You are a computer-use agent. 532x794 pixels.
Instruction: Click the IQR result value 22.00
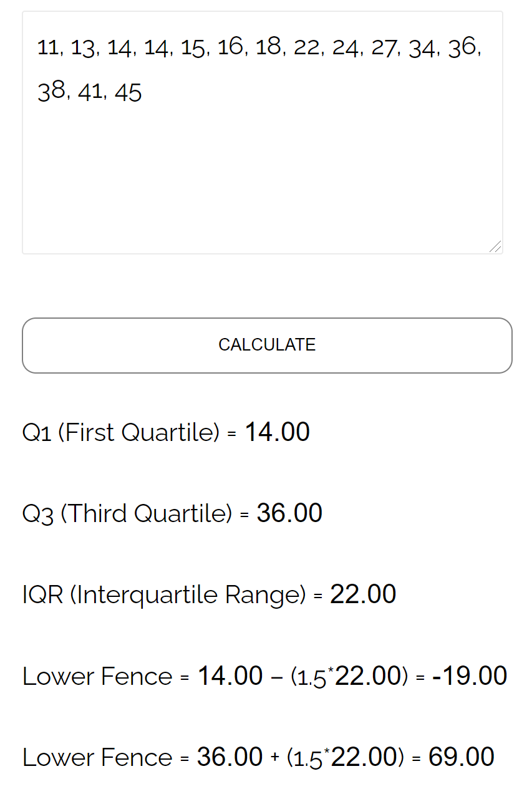point(363,594)
